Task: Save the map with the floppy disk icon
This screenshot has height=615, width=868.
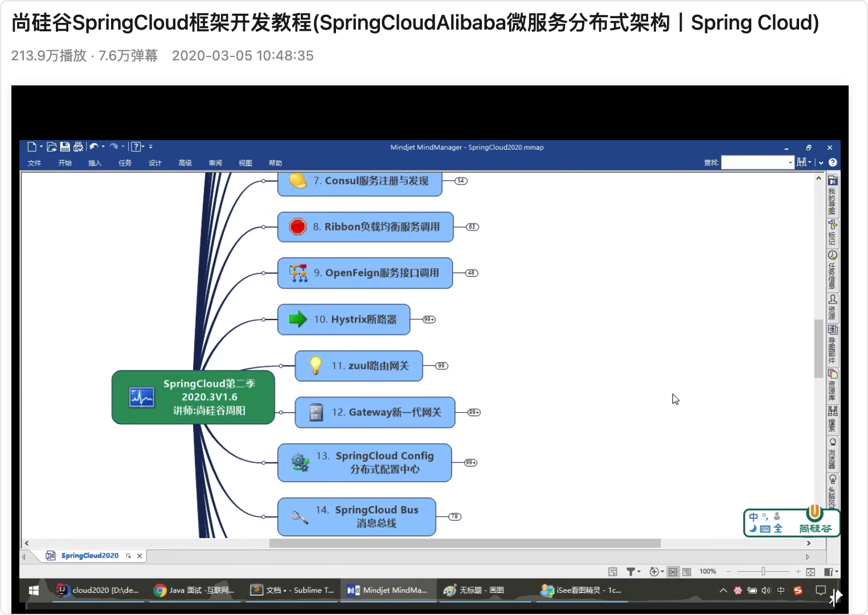Action: coord(65,147)
